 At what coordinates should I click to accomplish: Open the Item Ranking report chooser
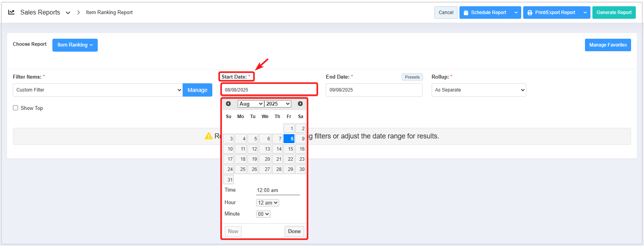[x=75, y=45]
